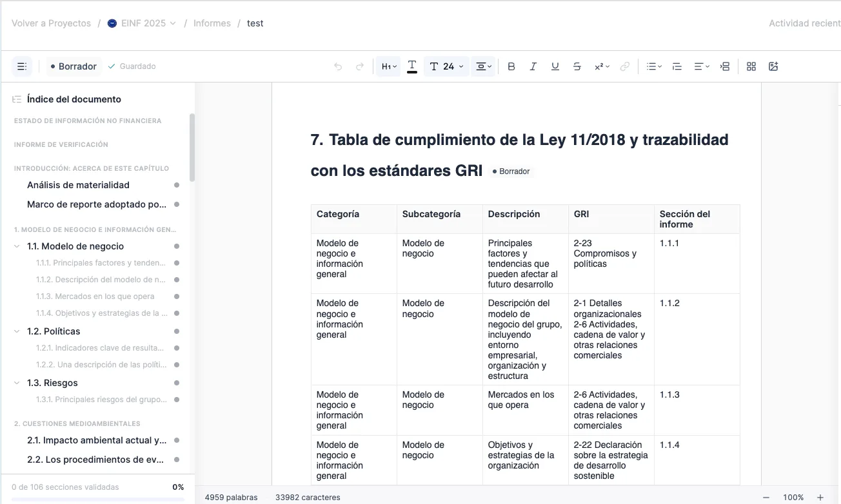Click the redo arrow in toolbar
The height and width of the screenshot is (504, 841).
(360, 66)
